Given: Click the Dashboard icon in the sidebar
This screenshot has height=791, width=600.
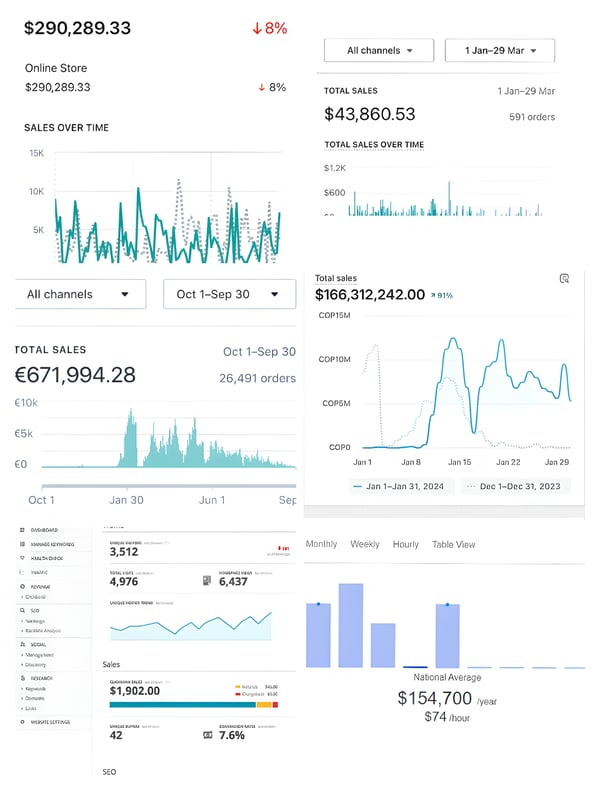Looking at the screenshot, I should point(22,530).
